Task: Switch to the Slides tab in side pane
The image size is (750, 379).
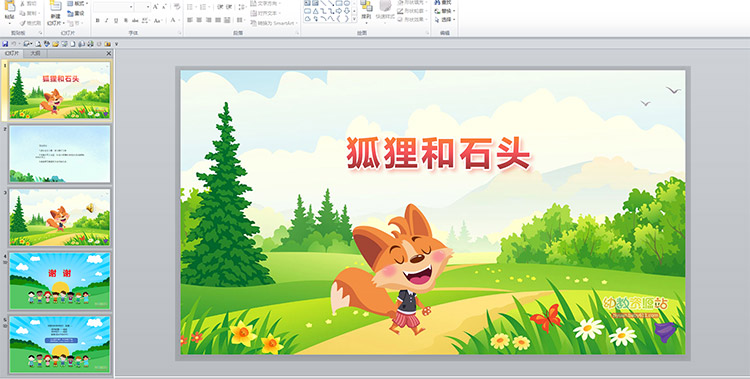Action: coord(12,54)
